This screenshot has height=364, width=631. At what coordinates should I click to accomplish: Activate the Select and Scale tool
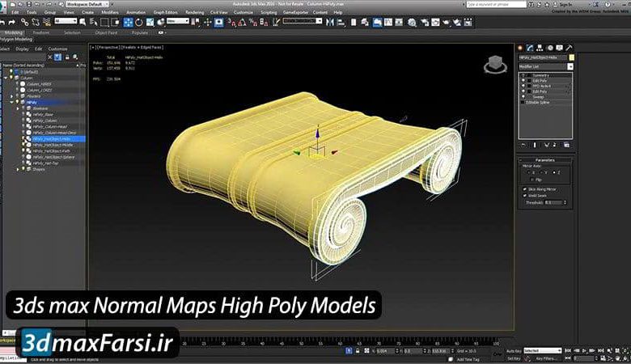(150, 22)
